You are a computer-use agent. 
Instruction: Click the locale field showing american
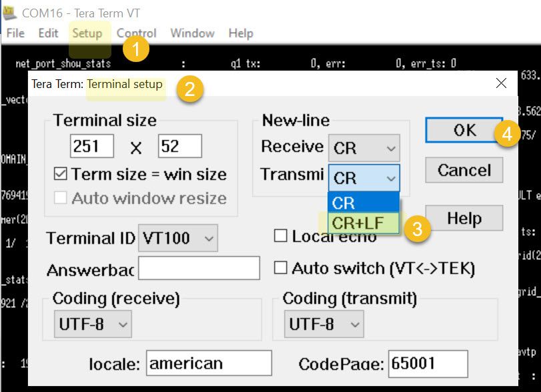(x=209, y=363)
